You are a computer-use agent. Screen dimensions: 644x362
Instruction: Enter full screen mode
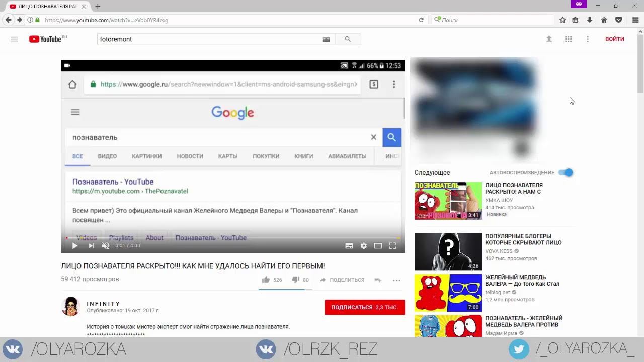pos(392,246)
